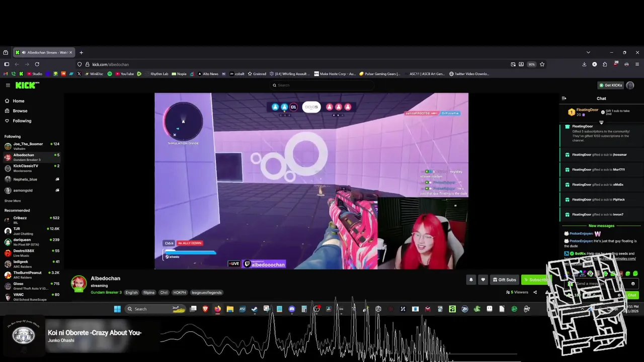Mute the Albedochan Stream tab audio

click(24, 52)
